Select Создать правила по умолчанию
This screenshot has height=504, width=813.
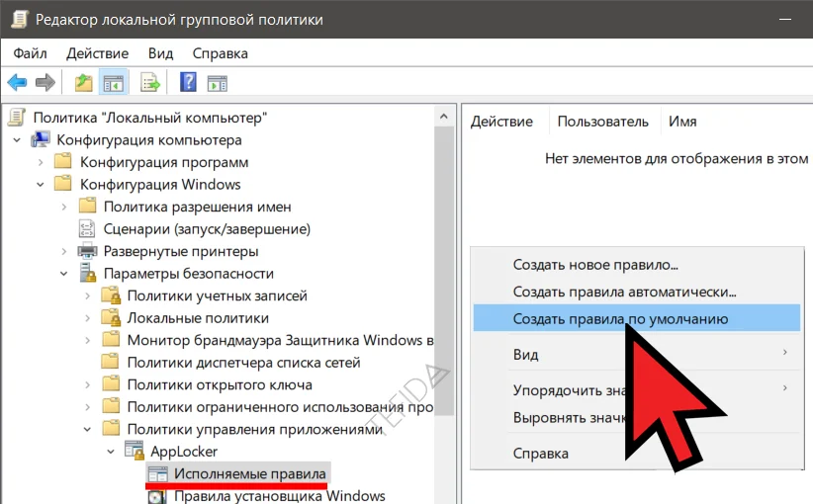click(637, 318)
